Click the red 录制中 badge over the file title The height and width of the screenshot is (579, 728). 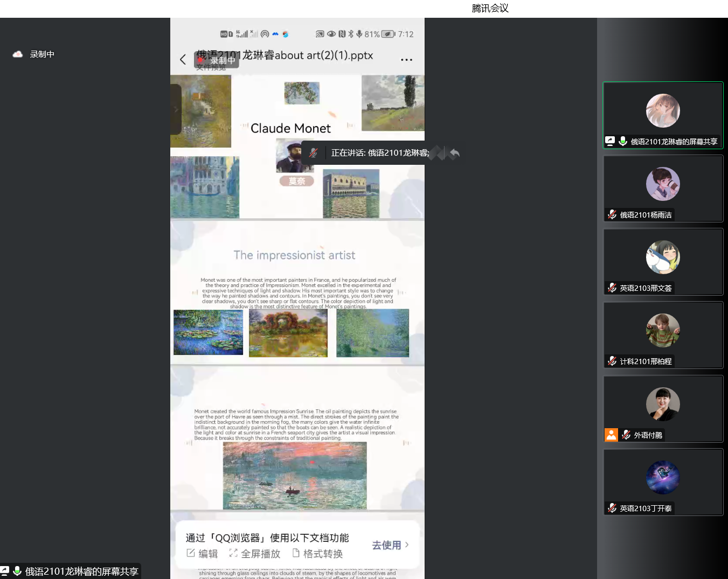click(216, 60)
